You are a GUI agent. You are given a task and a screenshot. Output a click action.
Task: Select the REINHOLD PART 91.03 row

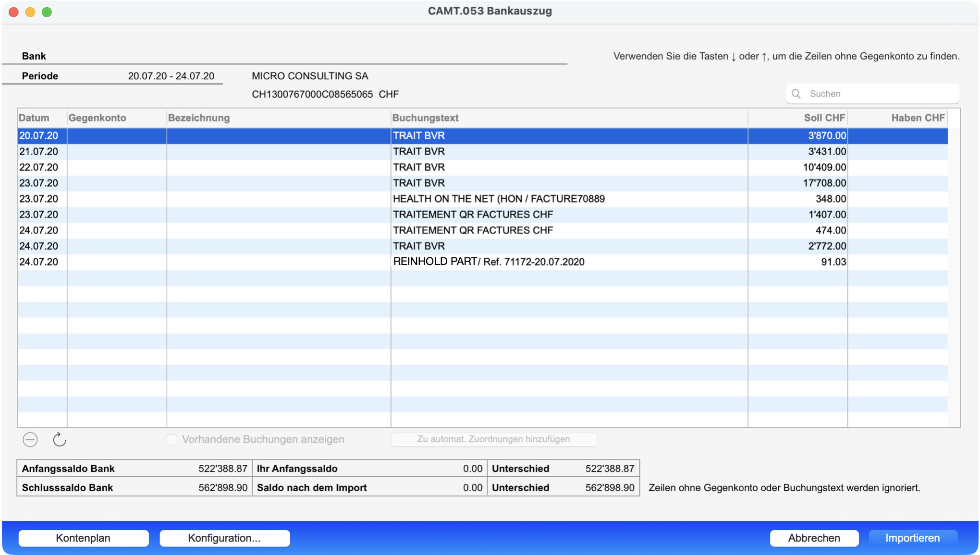coord(489,262)
